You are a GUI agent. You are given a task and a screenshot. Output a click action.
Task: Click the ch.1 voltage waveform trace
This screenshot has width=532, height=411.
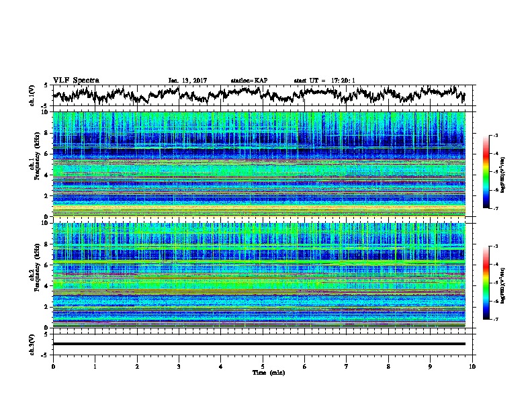click(x=259, y=95)
